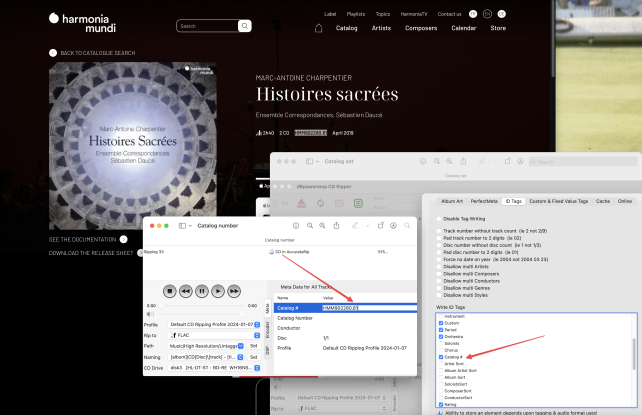The height and width of the screenshot is (415, 642).
Task: Open search magnifier in Catalog number window
Action: click(407, 226)
